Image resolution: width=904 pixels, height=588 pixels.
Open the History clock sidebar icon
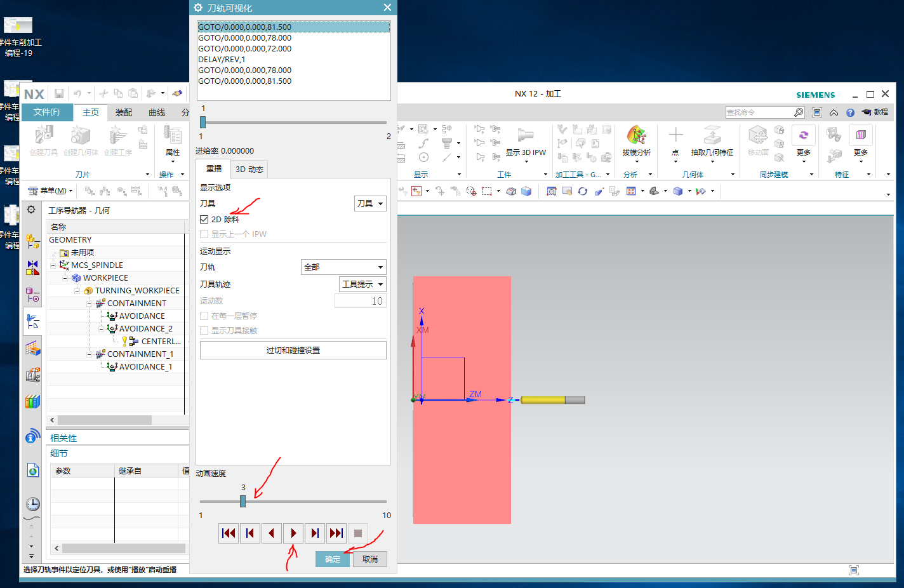click(32, 504)
